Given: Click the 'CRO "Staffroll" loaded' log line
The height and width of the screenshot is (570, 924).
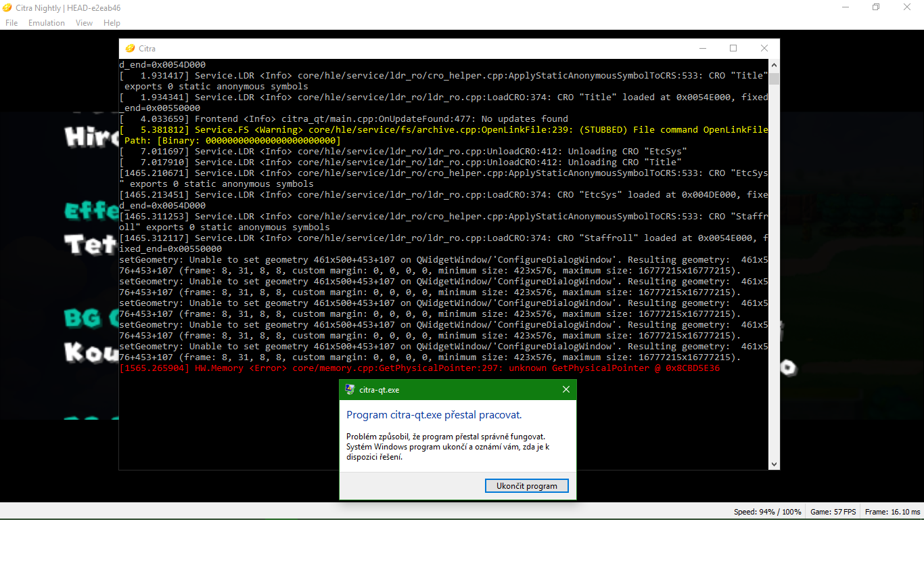Looking at the screenshot, I should pyautogui.click(x=444, y=243).
